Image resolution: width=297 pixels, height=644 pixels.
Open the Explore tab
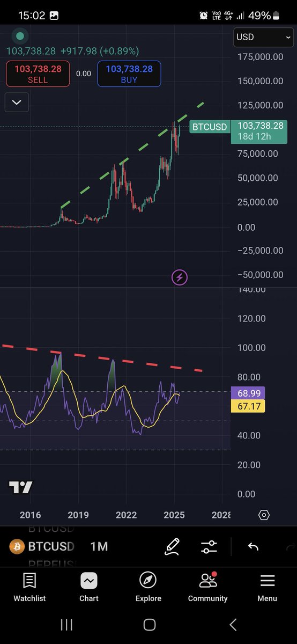click(148, 587)
